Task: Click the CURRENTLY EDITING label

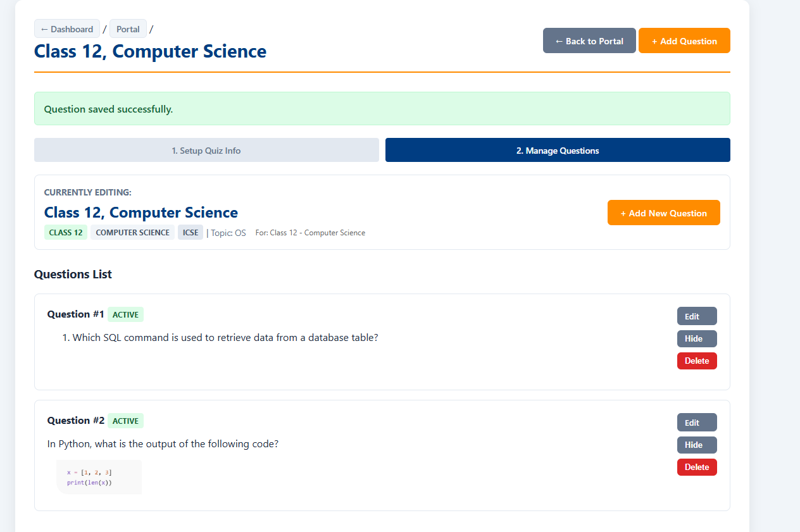Action: [88, 192]
